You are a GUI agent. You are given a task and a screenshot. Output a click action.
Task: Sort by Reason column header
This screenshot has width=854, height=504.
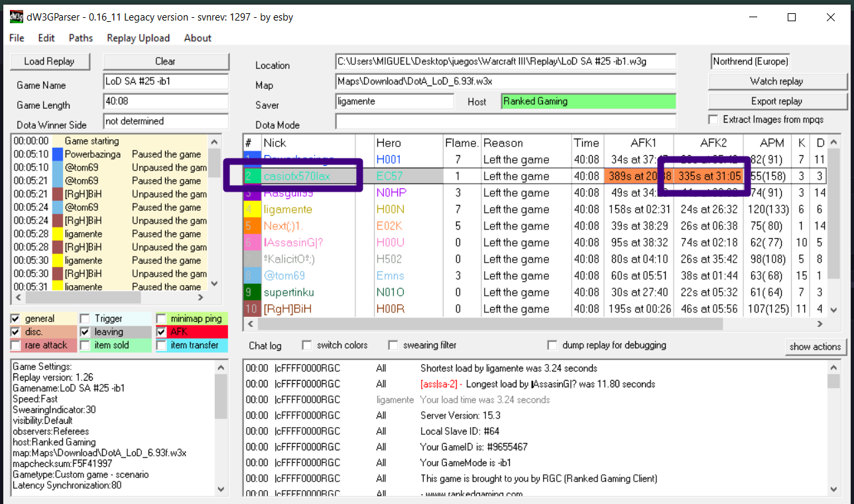coord(526,143)
